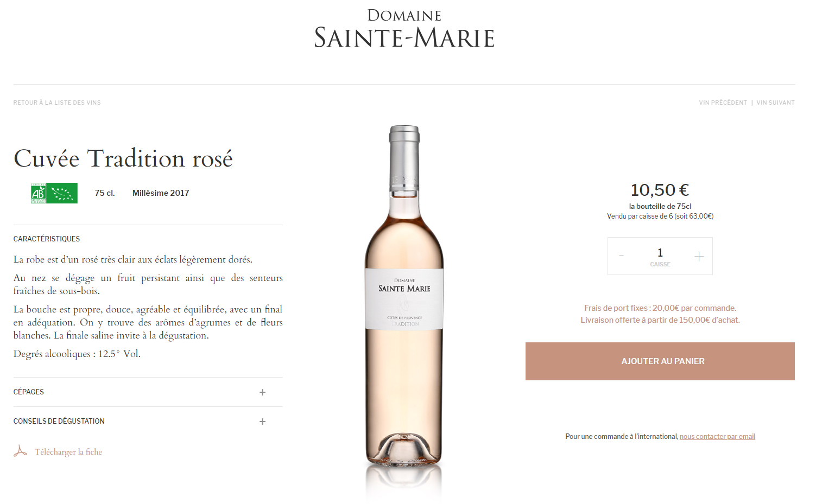
Task: Click the EU organic leaf logo
Action: coord(62,193)
